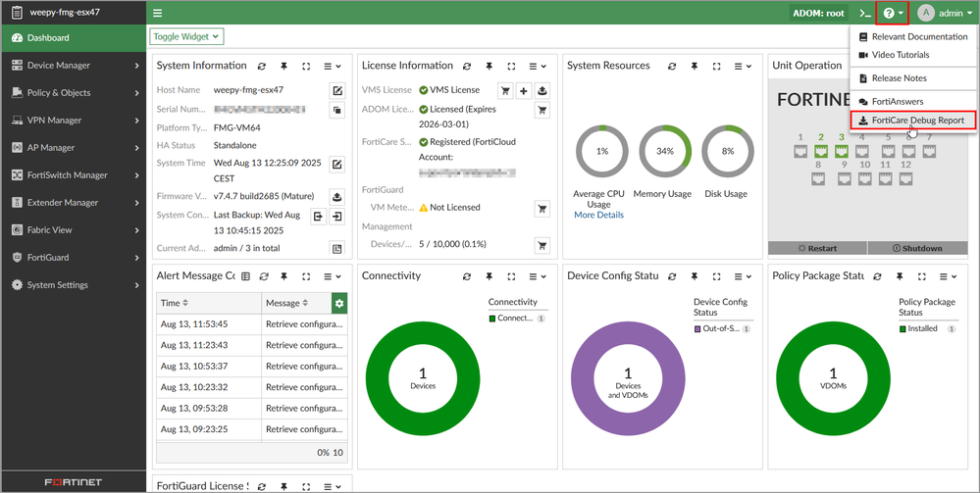Click the edit Host Name icon
This screenshot has width=980, height=493.
[x=337, y=90]
